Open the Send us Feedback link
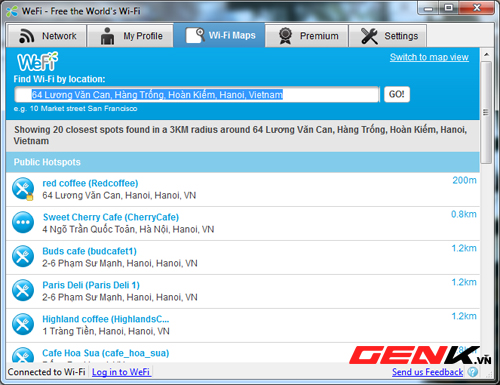 coord(427,372)
